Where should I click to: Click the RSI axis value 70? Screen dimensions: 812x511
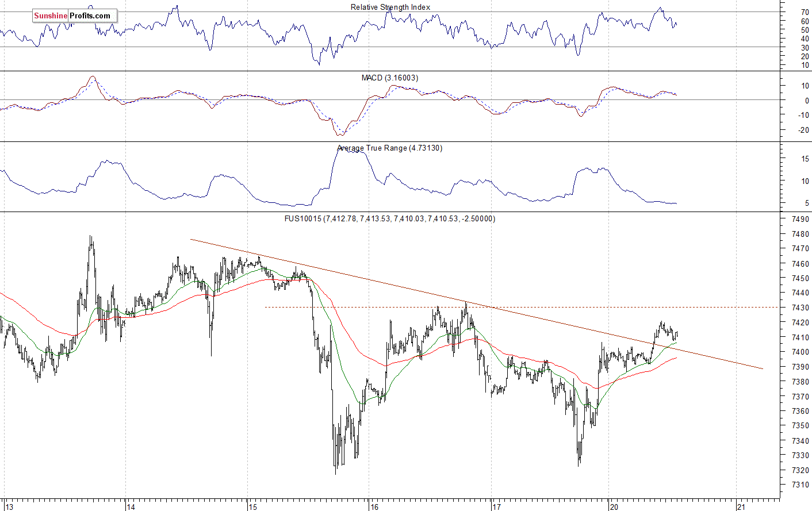click(x=805, y=12)
